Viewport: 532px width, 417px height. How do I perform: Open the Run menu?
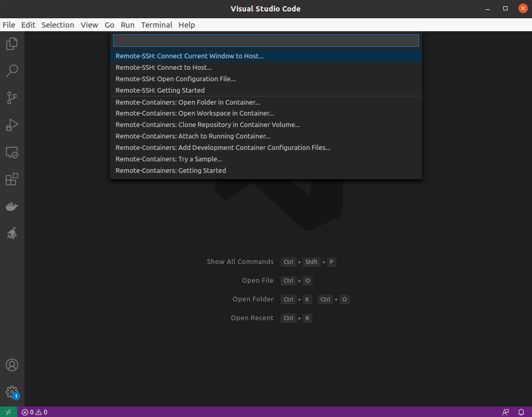pos(128,25)
